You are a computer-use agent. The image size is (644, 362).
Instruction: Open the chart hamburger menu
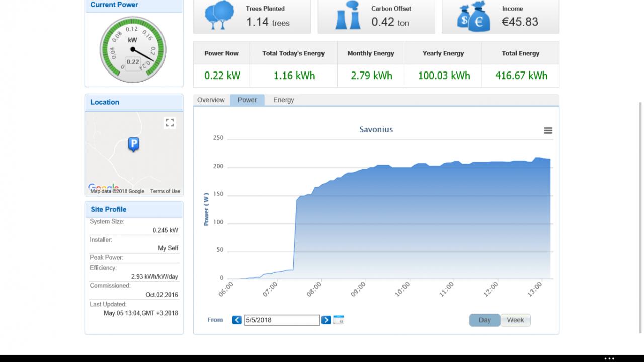tap(548, 130)
